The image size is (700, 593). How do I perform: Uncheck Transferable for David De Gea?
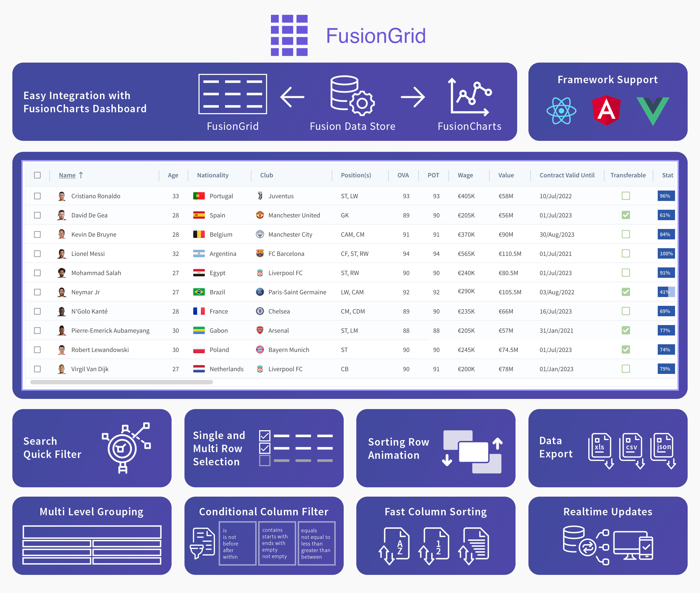click(626, 215)
